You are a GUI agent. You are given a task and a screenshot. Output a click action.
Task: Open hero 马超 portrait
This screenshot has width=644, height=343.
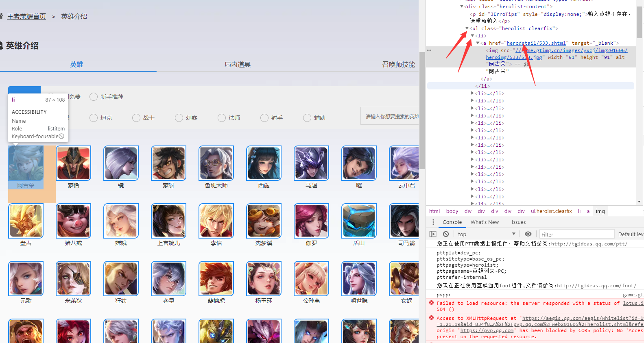click(x=311, y=163)
